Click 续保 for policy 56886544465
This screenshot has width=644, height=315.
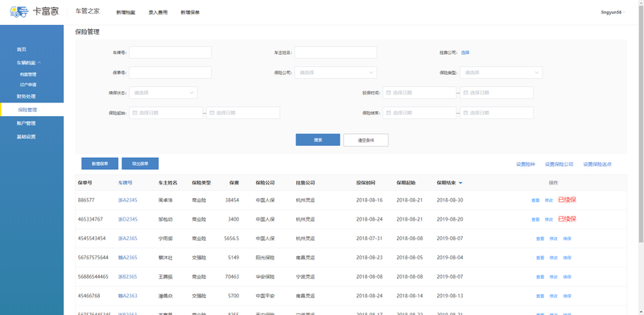(x=568, y=277)
